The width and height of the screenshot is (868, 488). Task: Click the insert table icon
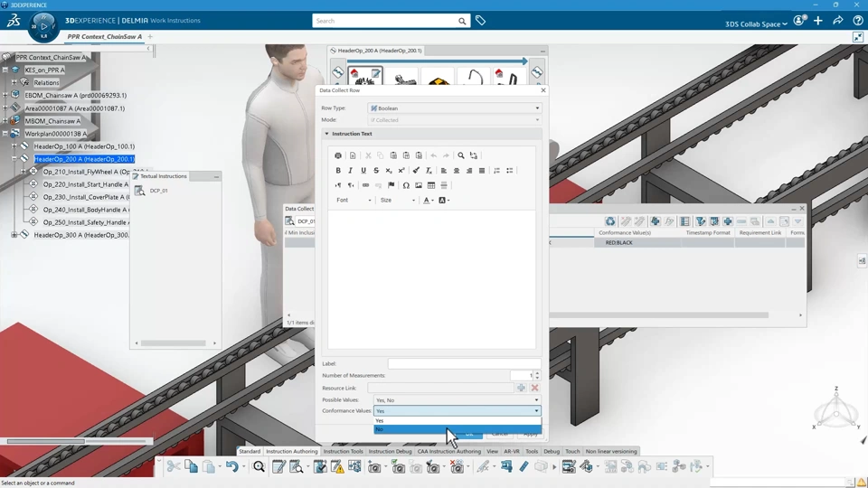tap(431, 185)
